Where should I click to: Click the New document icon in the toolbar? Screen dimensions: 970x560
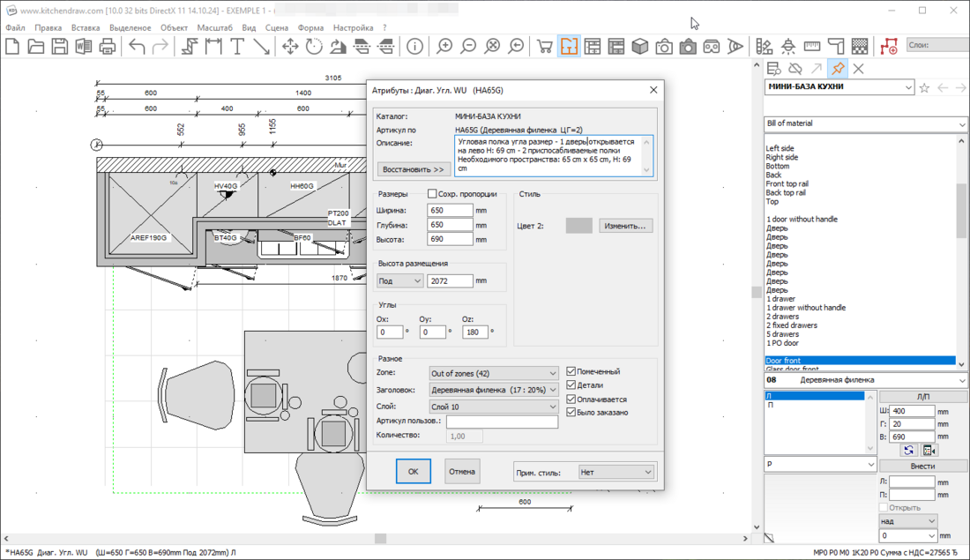click(x=12, y=47)
